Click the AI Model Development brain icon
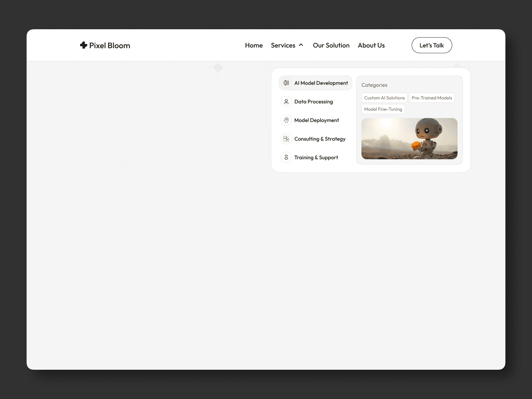Image resolution: width=532 pixels, height=399 pixels. tap(286, 83)
